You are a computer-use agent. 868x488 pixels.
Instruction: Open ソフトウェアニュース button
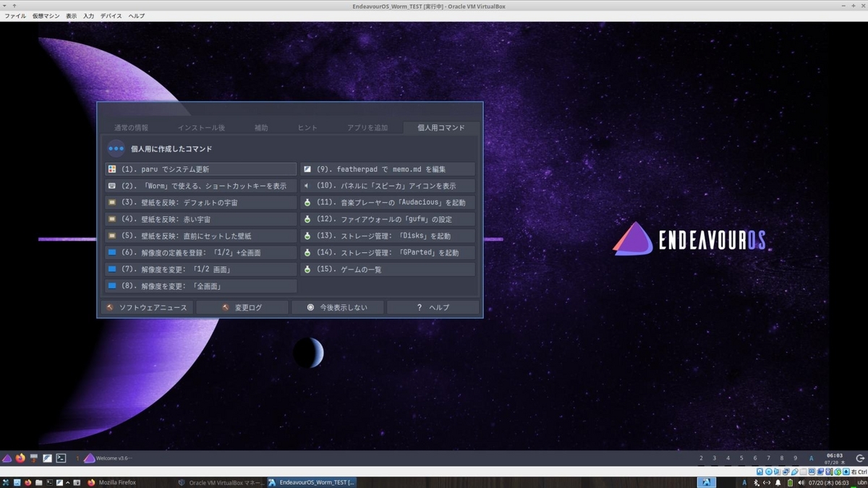click(147, 307)
